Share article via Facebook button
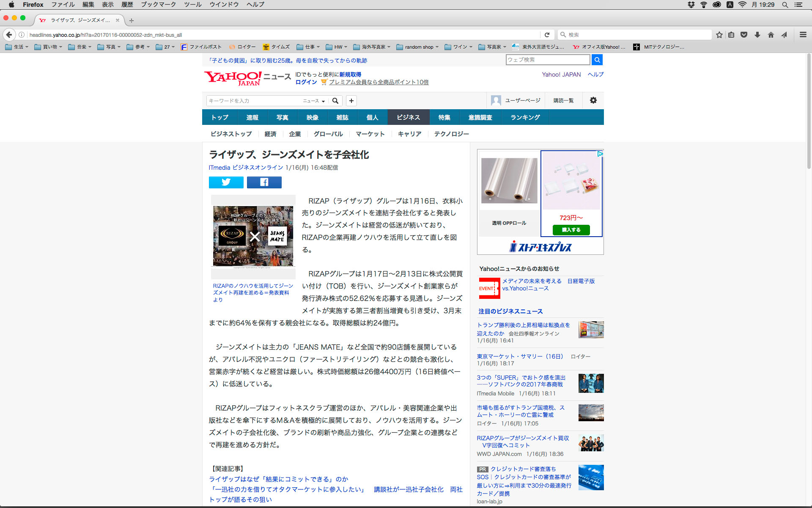The height and width of the screenshot is (508, 812). (264, 182)
